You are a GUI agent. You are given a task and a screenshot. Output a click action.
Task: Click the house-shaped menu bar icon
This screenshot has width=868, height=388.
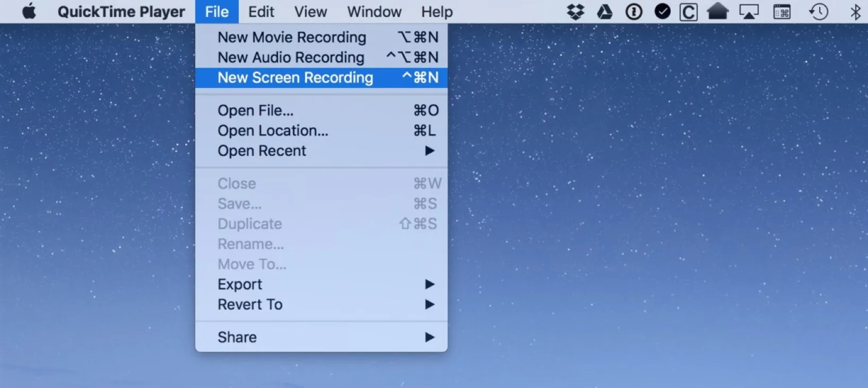coord(717,11)
